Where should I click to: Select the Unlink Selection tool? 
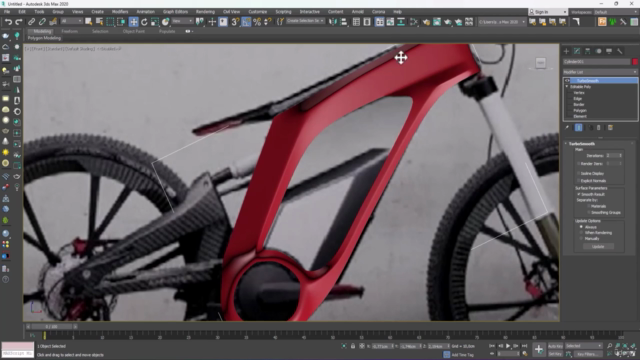(42, 22)
